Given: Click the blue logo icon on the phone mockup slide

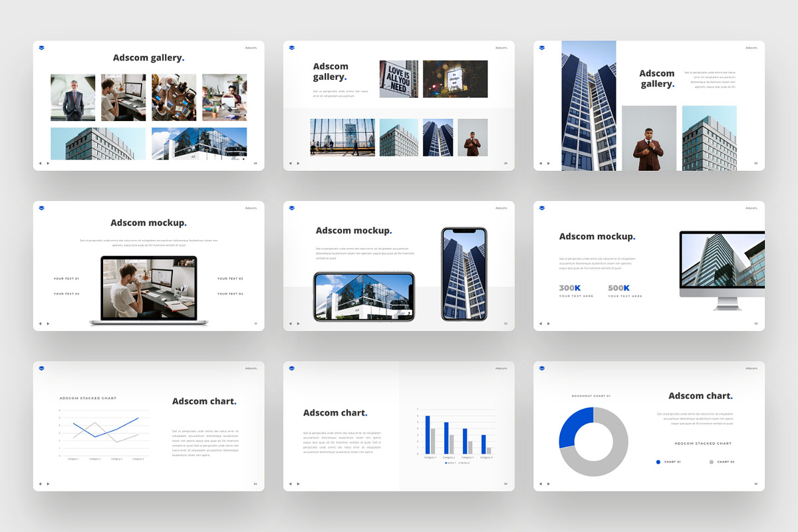Looking at the screenshot, I should (291, 208).
